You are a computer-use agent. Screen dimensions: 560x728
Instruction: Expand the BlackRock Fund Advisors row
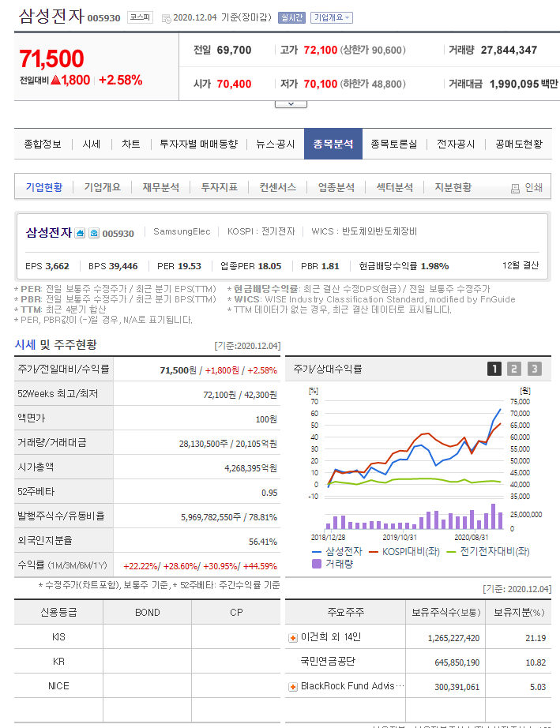tap(293, 687)
